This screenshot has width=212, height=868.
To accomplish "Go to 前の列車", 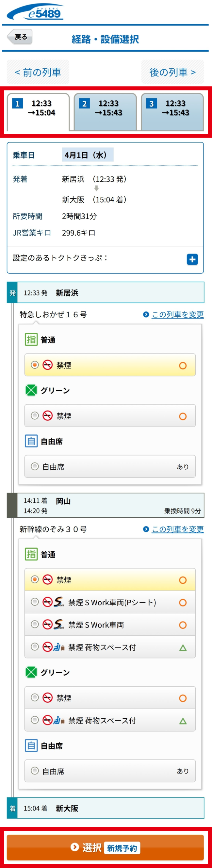I will pos(38,72).
